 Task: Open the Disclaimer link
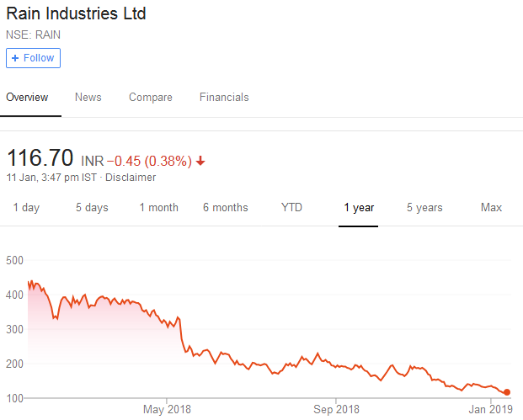[x=131, y=178]
